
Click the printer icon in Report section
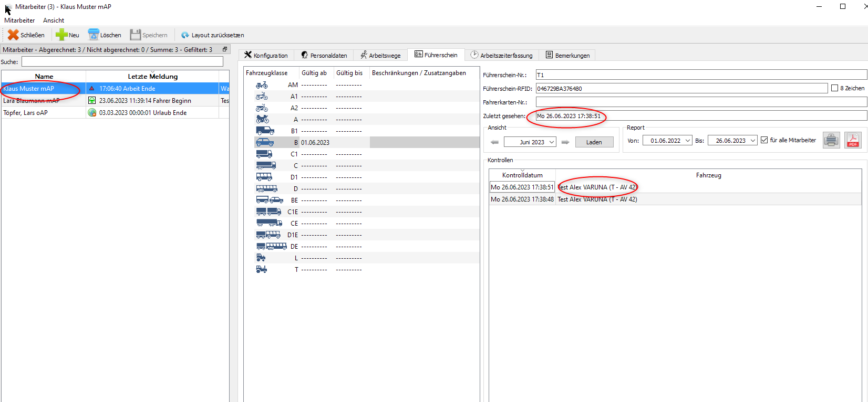[831, 140]
